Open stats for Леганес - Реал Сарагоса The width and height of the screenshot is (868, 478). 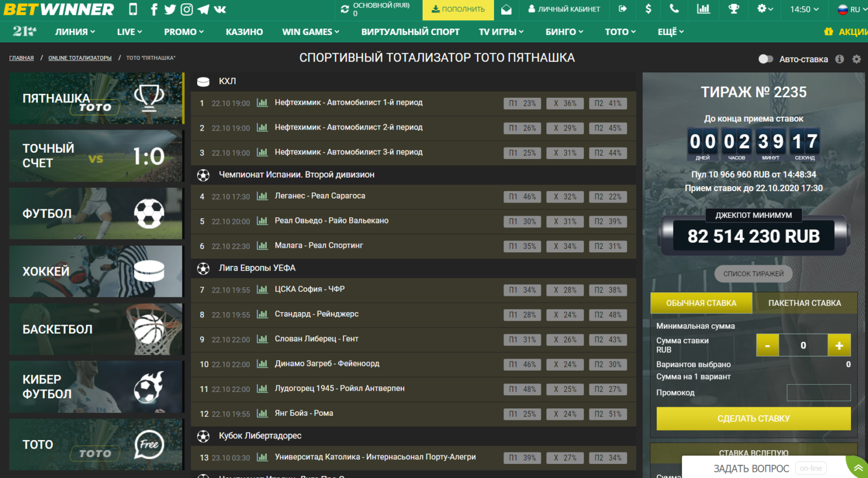tap(262, 196)
